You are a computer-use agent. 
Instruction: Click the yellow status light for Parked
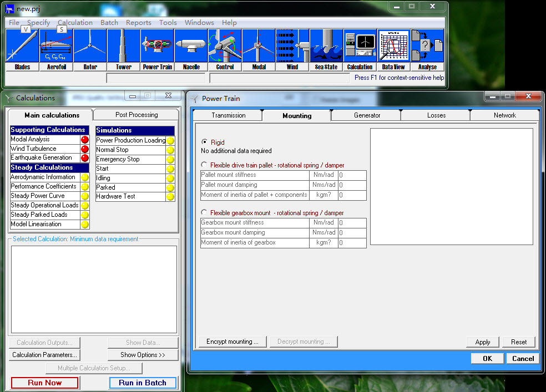170,187
